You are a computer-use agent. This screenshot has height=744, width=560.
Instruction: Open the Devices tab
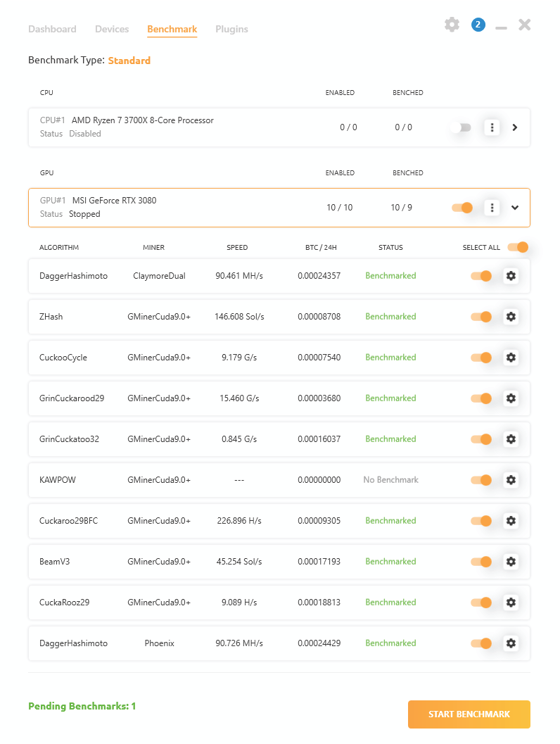coord(112,29)
